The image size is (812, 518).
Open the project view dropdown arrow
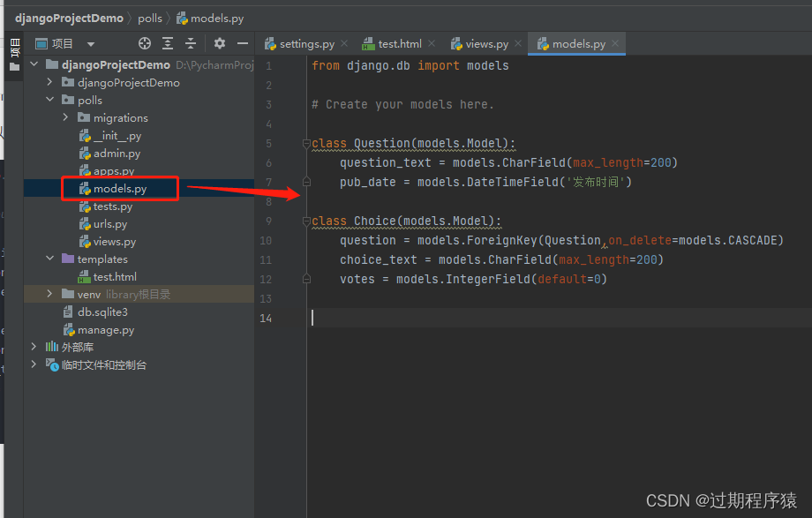coord(91,44)
